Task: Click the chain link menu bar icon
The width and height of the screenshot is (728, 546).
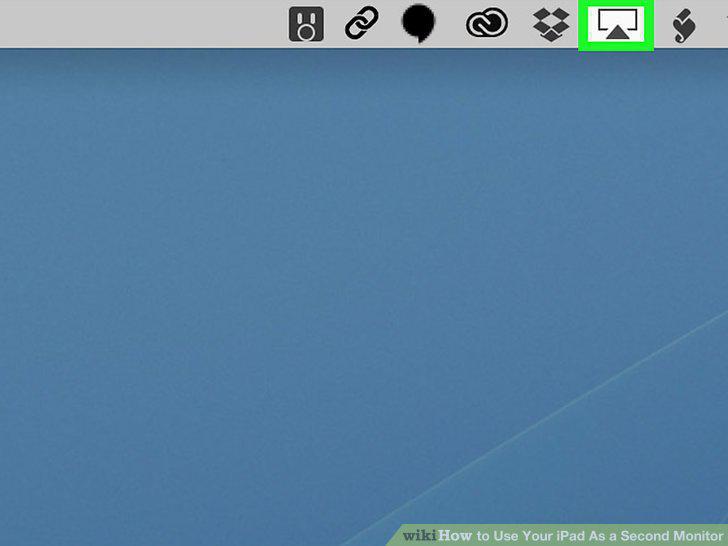Action: pyautogui.click(x=361, y=22)
